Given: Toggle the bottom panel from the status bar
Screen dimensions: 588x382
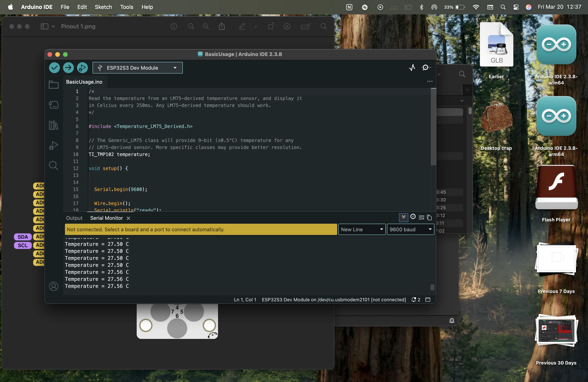Looking at the screenshot, I should [x=428, y=300].
